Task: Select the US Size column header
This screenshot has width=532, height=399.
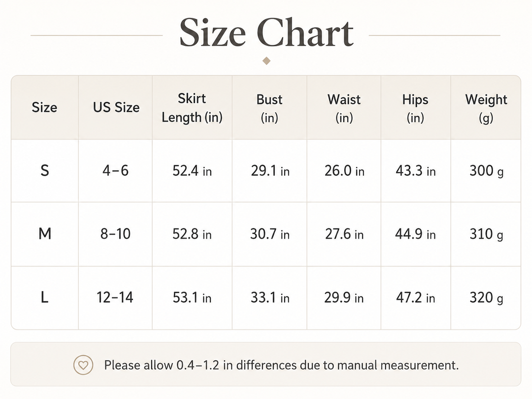Action: point(116,107)
